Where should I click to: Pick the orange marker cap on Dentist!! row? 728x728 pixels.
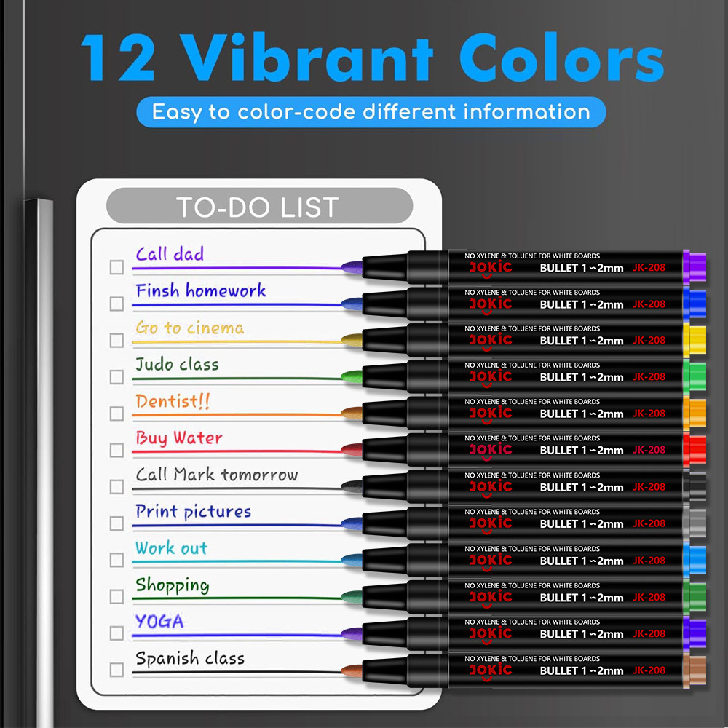[695, 414]
